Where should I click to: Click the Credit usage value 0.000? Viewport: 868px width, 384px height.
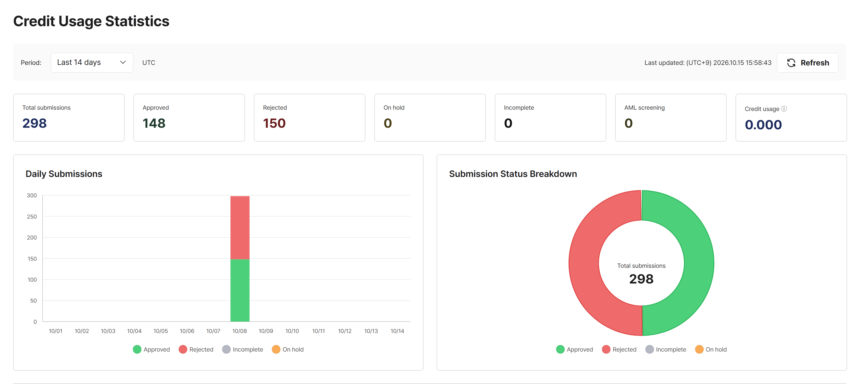(763, 125)
